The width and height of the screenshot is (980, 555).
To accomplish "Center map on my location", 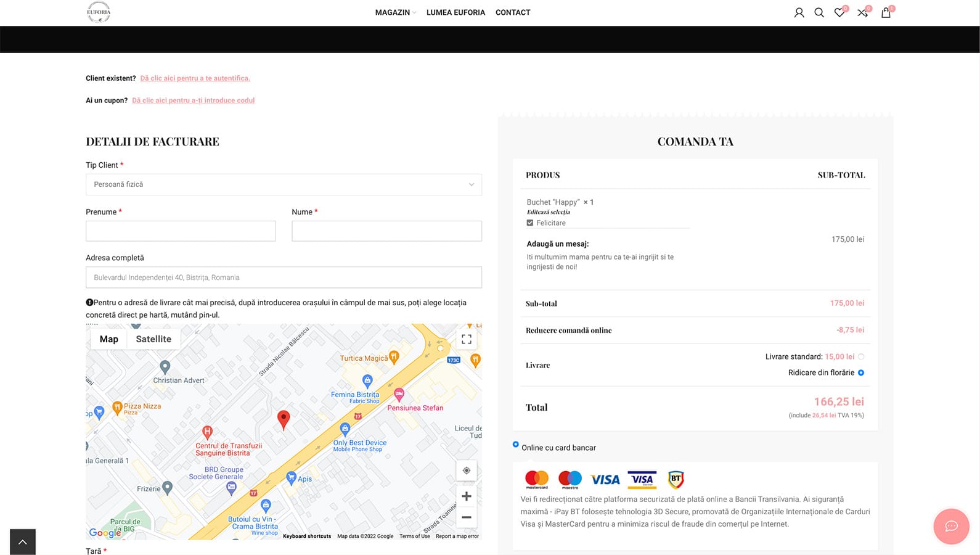I will pos(467,471).
